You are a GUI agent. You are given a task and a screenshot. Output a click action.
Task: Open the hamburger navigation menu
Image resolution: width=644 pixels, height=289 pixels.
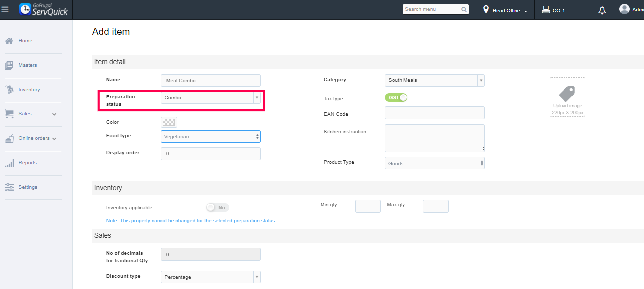[5, 10]
